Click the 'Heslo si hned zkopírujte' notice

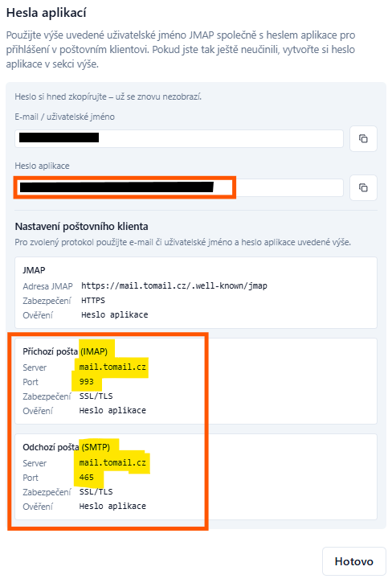(x=108, y=96)
